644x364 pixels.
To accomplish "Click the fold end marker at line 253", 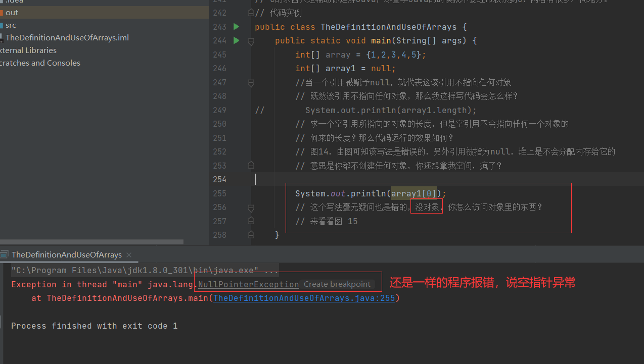I will (251, 165).
